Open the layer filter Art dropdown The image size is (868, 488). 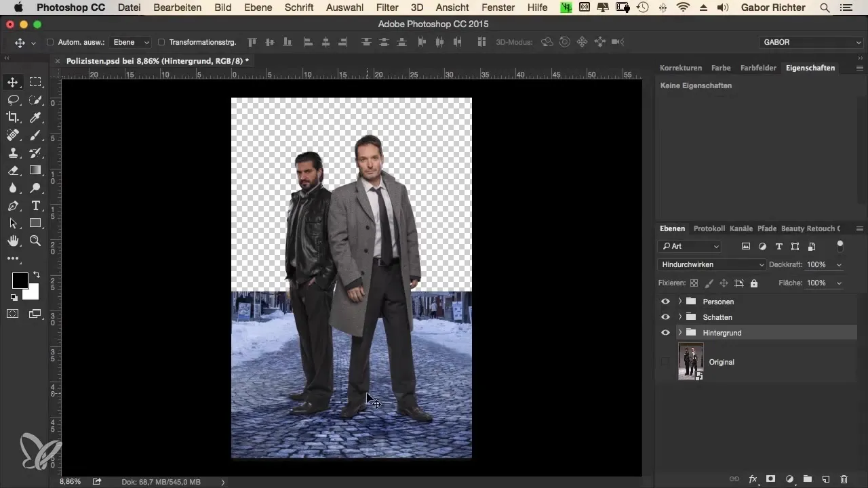click(690, 247)
